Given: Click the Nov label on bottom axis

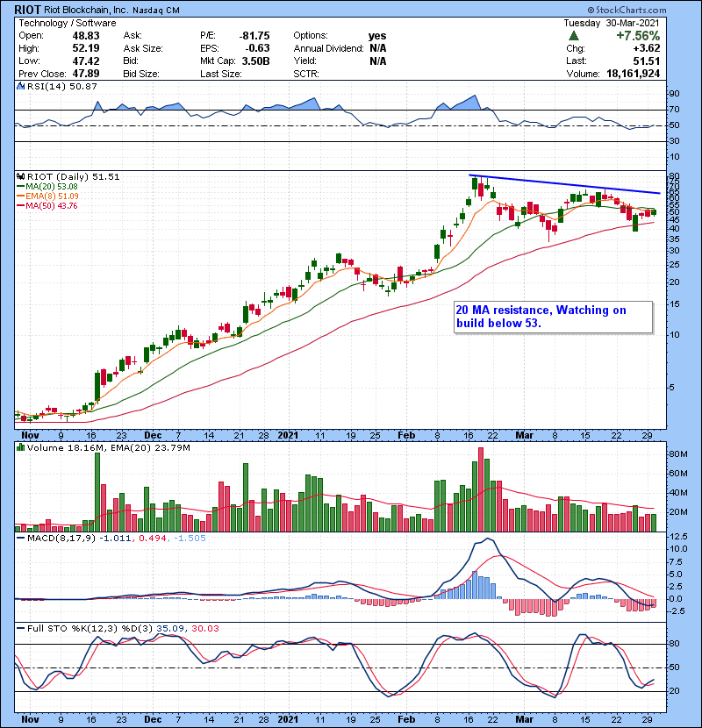Looking at the screenshot, I should point(30,719).
